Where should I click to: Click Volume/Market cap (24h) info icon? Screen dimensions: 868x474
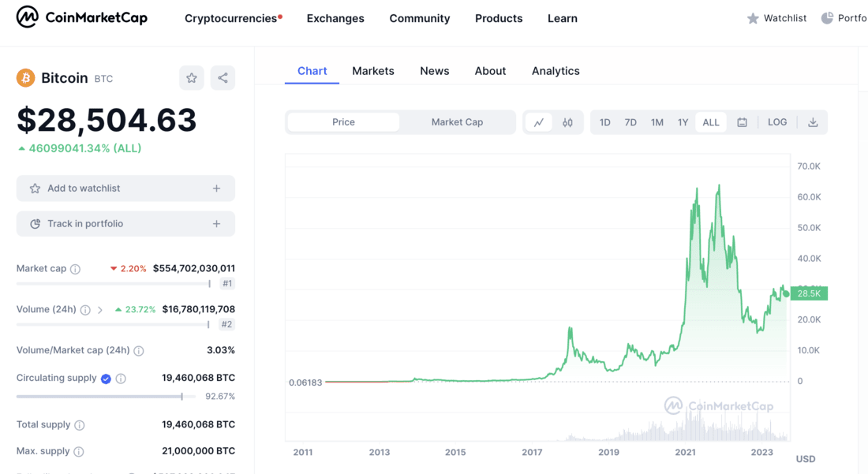point(139,351)
